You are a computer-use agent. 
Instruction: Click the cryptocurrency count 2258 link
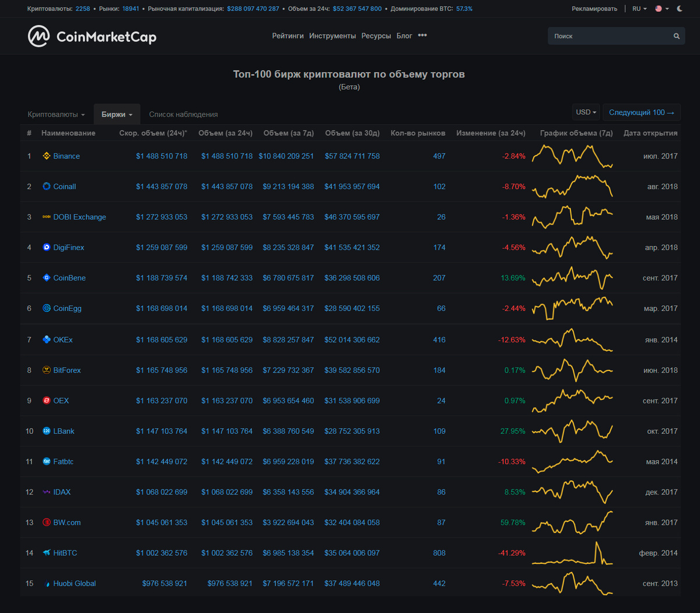(83, 9)
